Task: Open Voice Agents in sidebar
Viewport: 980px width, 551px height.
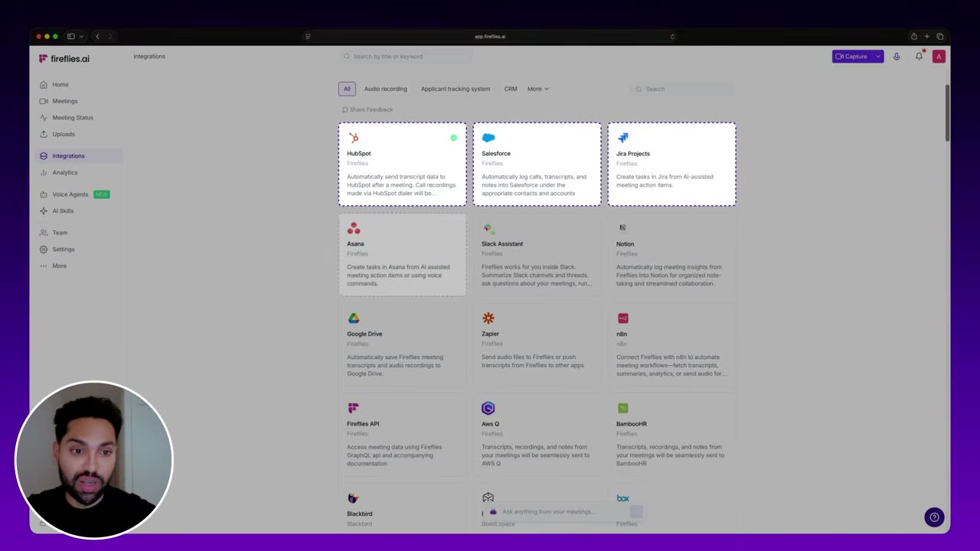Action: tap(70, 194)
